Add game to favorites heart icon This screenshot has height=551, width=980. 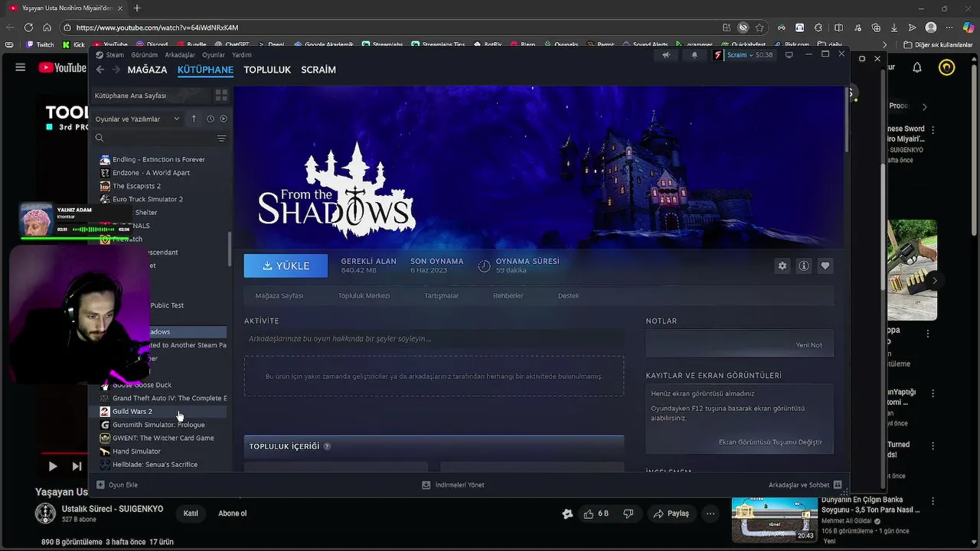825,266
